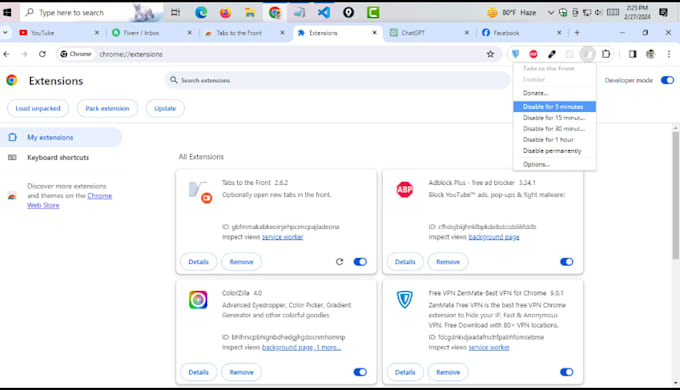Open ColorZilla eyedropper toolbar icon
Viewport: 680px width, 390px height.
point(552,54)
